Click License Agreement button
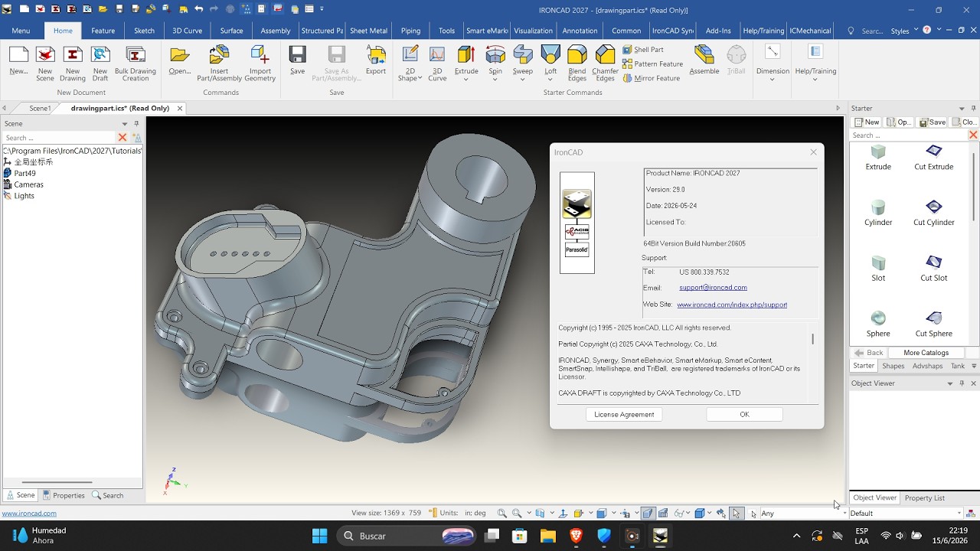980x551 pixels. 624,414
